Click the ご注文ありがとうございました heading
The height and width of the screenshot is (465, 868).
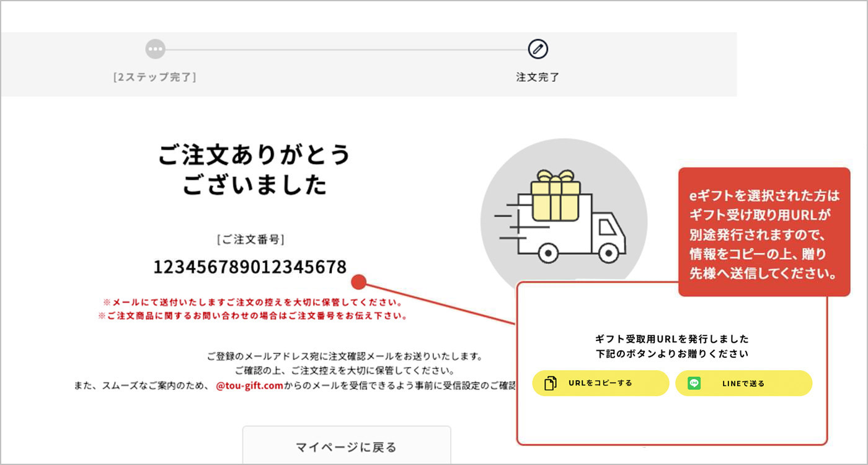coord(254,170)
